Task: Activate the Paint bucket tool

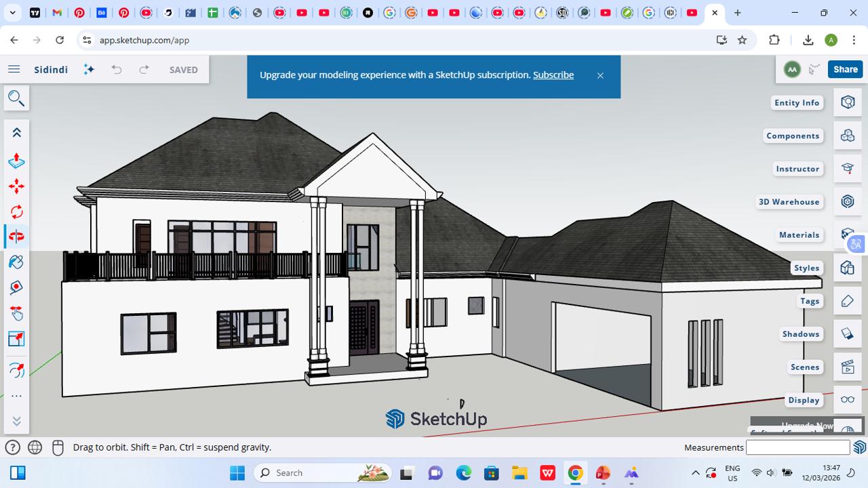Action: click(16, 262)
